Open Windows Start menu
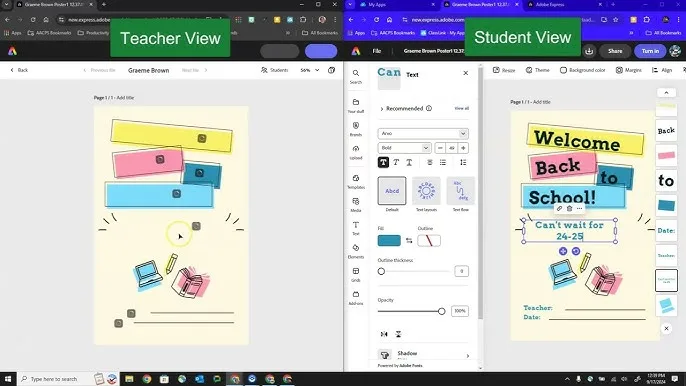Image resolution: width=686 pixels, height=386 pixels. coord(8,379)
